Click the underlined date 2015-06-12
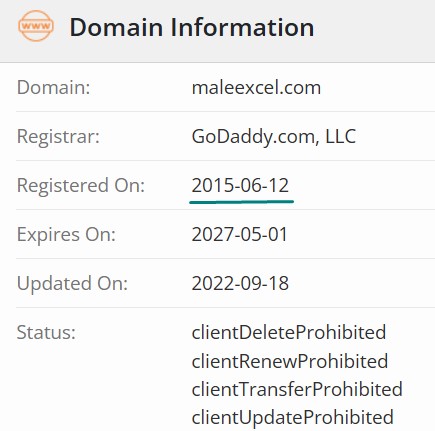Image resolution: width=435 pixels, height=431 pixels. (x=240, y=185)
